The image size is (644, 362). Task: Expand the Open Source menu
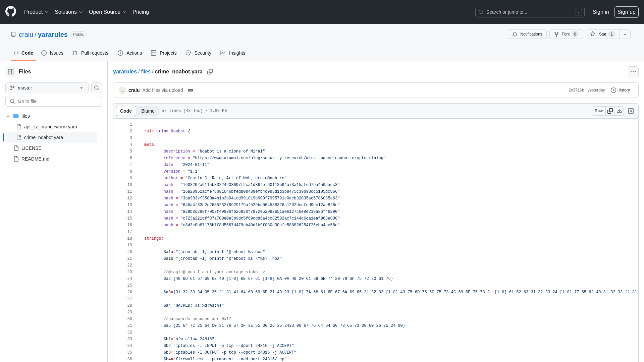pos(107,12)
